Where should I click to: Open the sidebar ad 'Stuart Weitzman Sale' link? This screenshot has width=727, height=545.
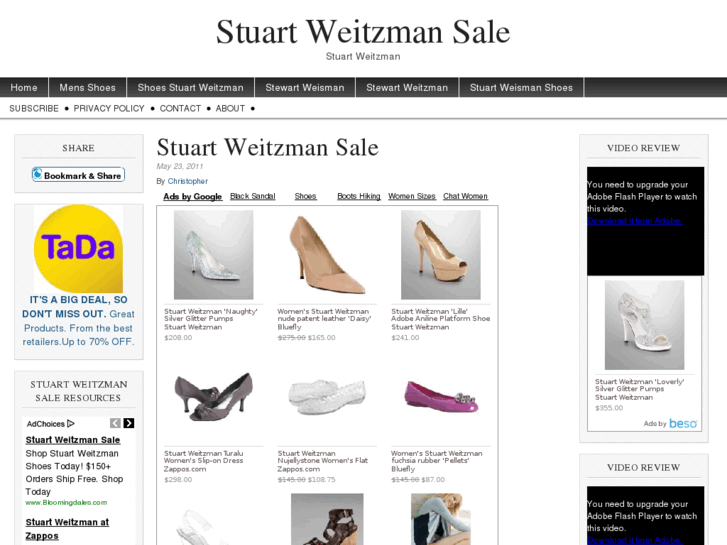73,440
